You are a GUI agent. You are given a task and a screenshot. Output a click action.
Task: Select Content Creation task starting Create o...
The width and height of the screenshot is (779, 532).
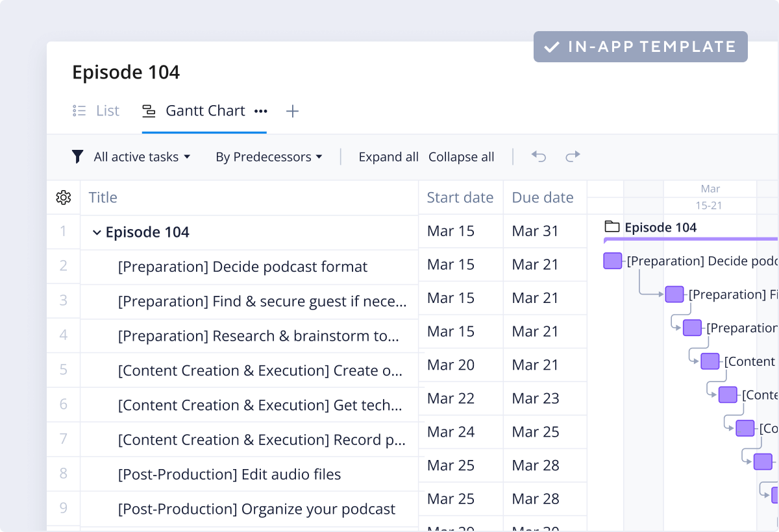(x=260, y=370)
